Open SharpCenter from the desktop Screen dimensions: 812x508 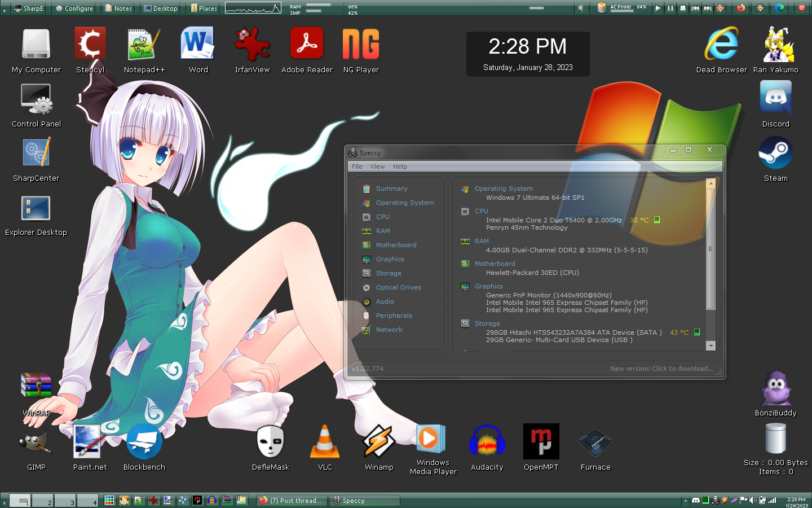(x=36, y=159)
